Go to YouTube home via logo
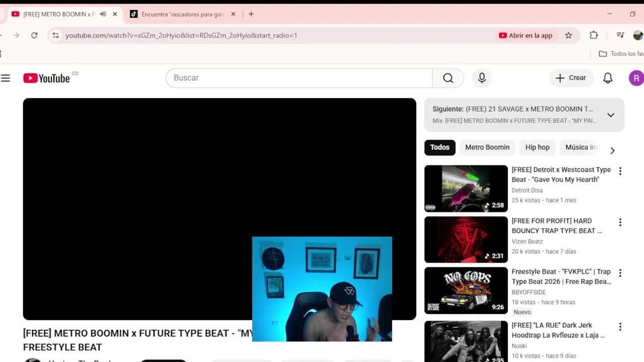Screen dimensions: 644x362 tap(46, 78)
